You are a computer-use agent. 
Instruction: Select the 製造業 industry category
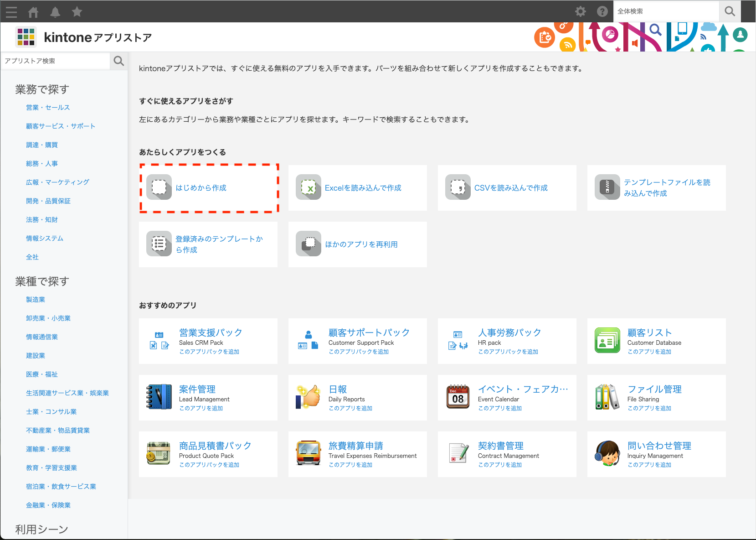coord(36,299)
